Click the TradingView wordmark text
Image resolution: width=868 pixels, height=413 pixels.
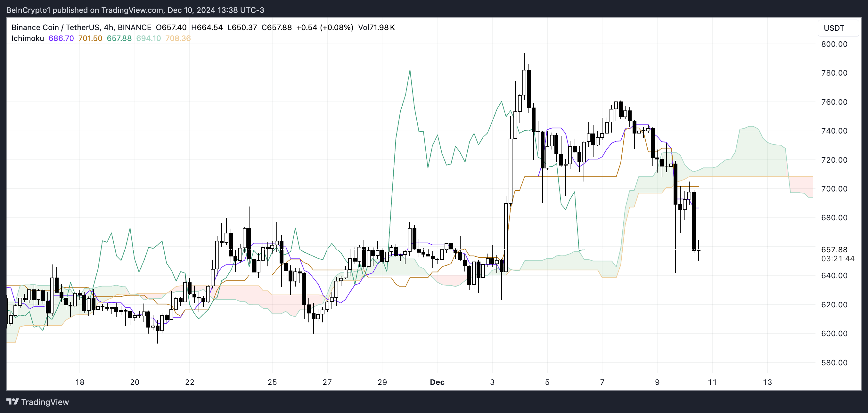pyautogui.click(x=45, y=402)
